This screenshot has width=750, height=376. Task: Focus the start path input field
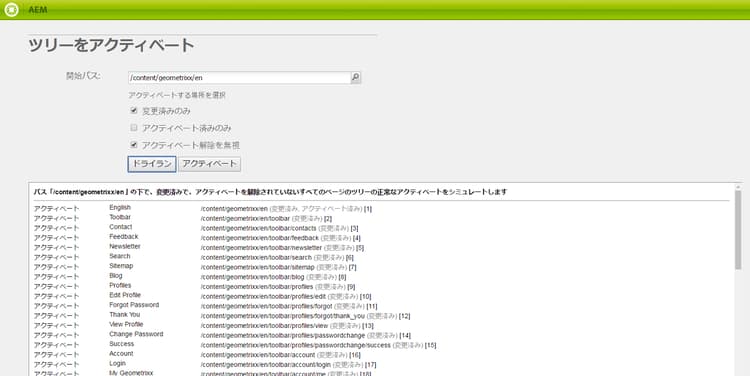coord(240,77)
